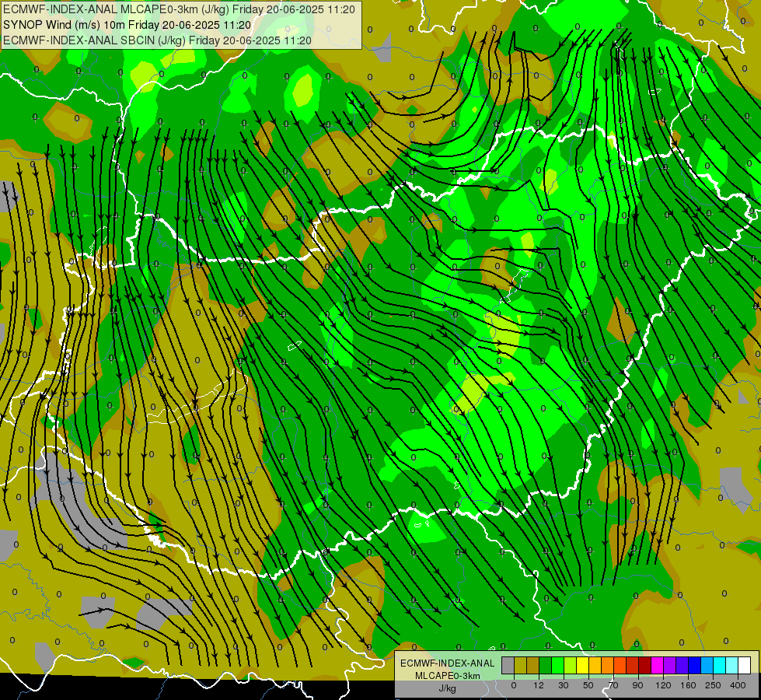This screenshot has width=761, height=700.
Task: Click the SYNOP Wind 10m header line
Action: tap(127, 25)
